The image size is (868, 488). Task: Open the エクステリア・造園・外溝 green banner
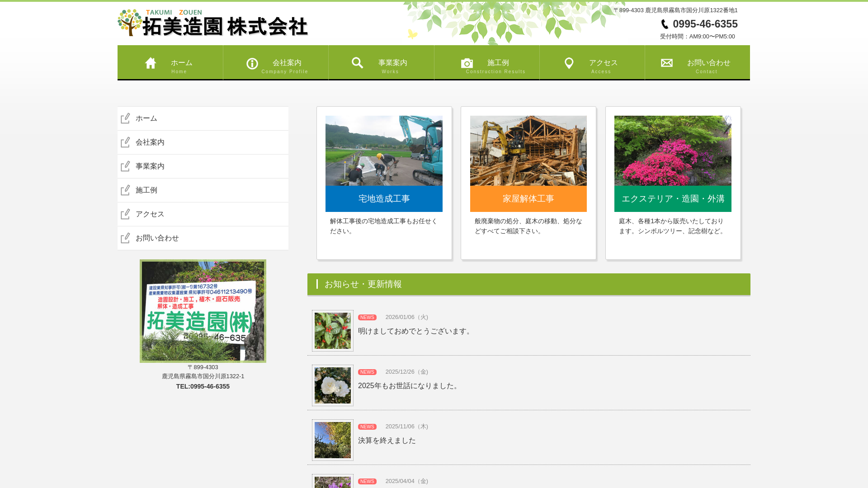click(x=673, y=199)
